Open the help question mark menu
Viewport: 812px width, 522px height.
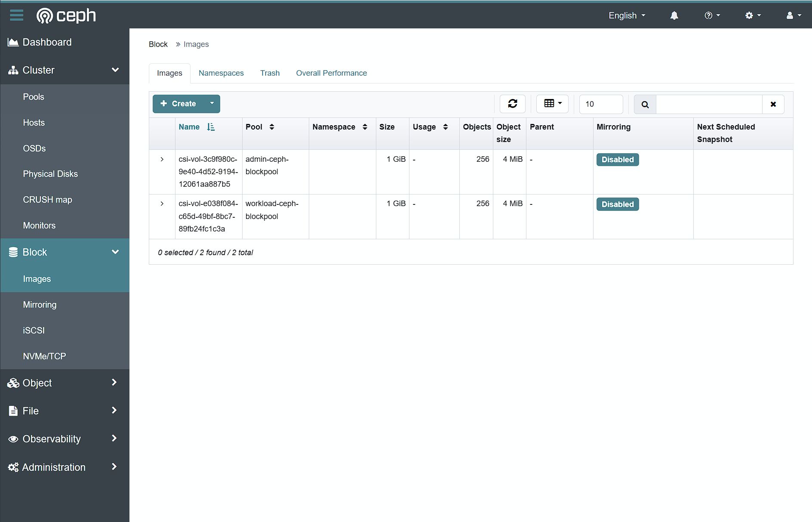[x=712, y=15]
